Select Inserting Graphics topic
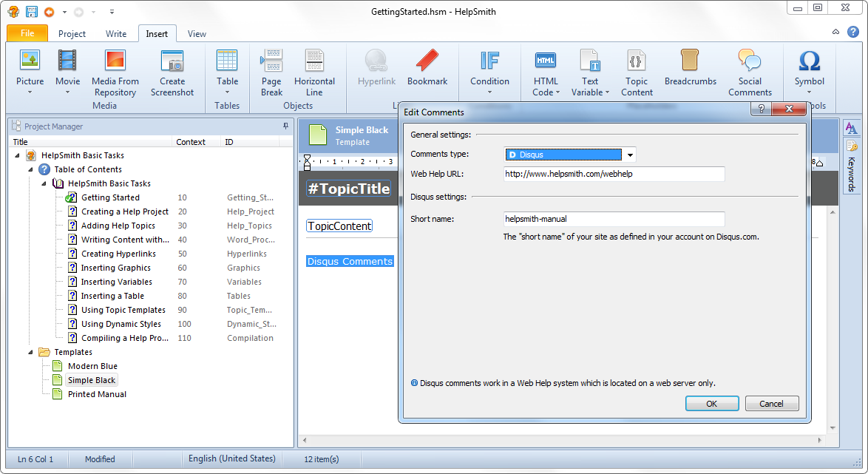The height and width of the screenshot is (474, 868). click(x=115, y=268)
